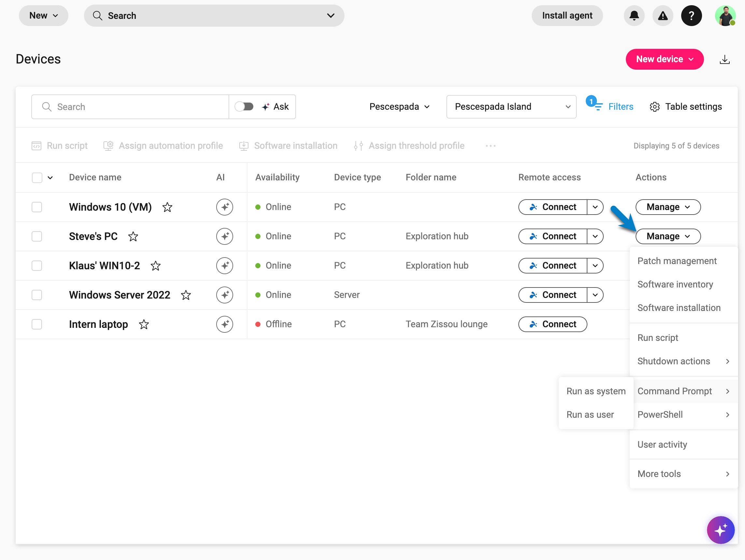
Task: Favorite Steve's PC with star icon
Action: 133,236
